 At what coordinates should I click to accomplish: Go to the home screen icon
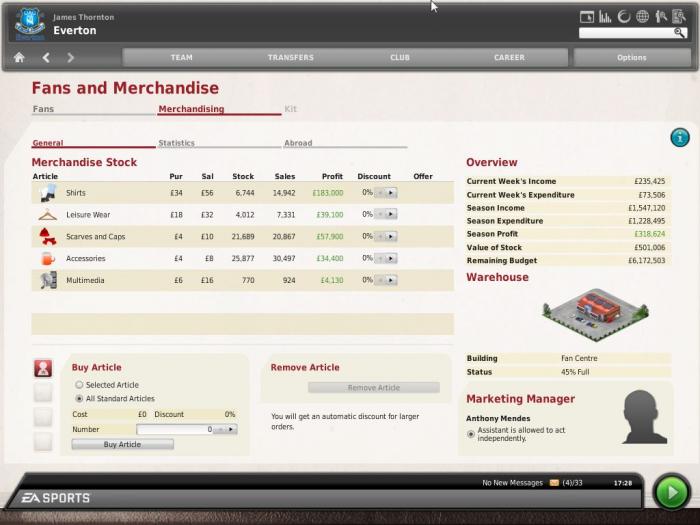(19, 57)
